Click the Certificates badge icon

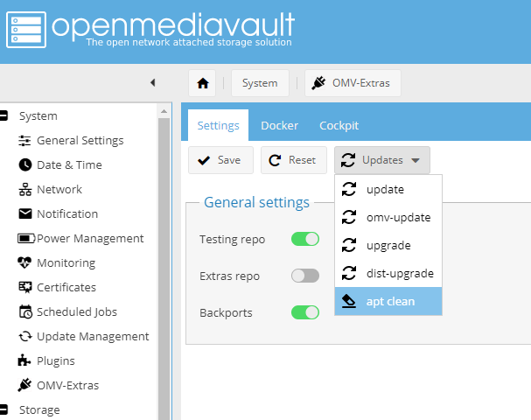coord(25,287)
